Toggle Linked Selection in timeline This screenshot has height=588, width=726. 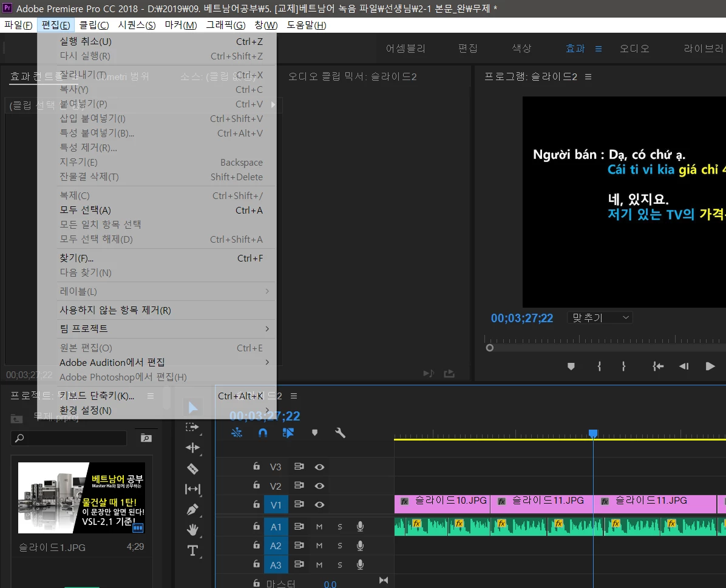point(288,433)
